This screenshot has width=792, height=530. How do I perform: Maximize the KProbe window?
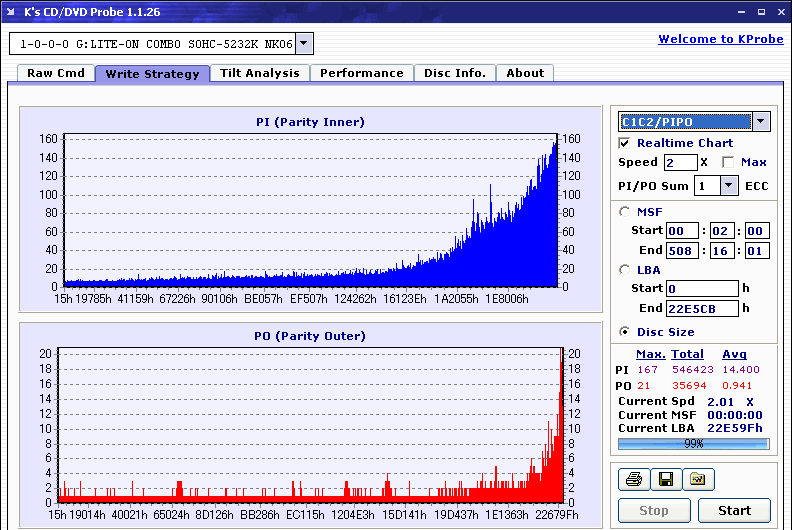[761, 12]
